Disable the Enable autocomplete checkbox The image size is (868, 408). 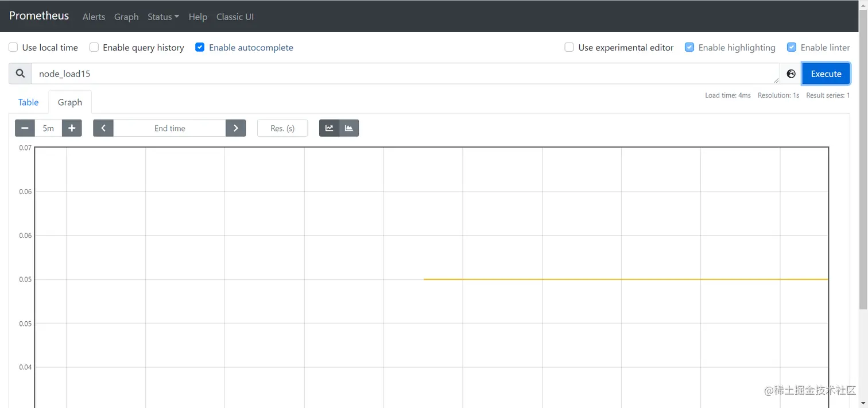pos(200,47)
